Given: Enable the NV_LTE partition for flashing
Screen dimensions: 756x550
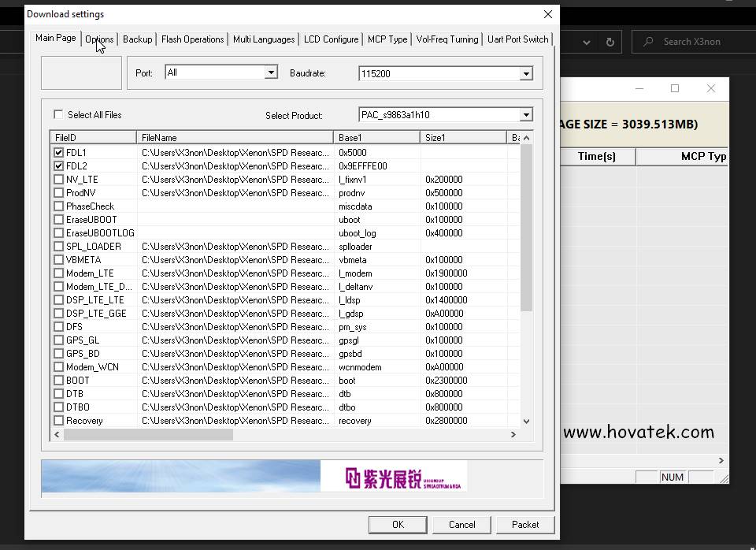Looking at the screenshot, I should coord(58,179).
